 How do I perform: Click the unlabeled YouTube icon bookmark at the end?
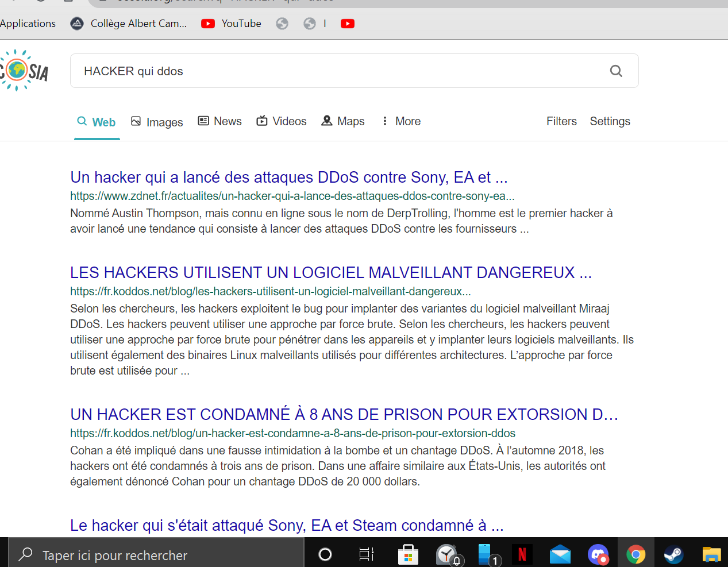348,24
